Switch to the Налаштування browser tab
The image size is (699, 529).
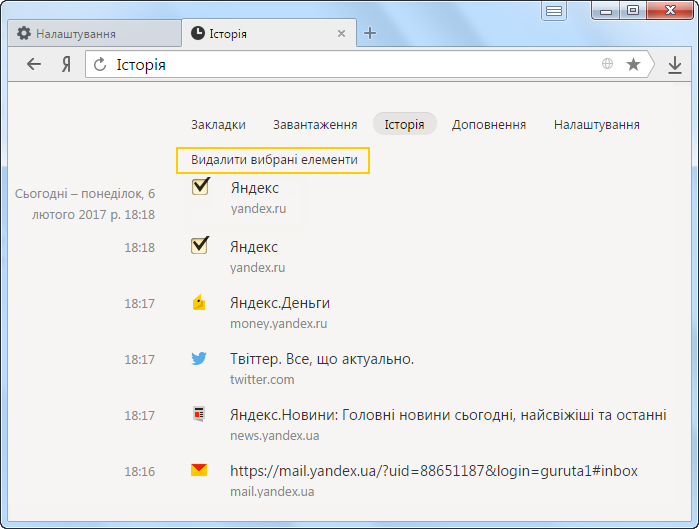tap(95, 34)
